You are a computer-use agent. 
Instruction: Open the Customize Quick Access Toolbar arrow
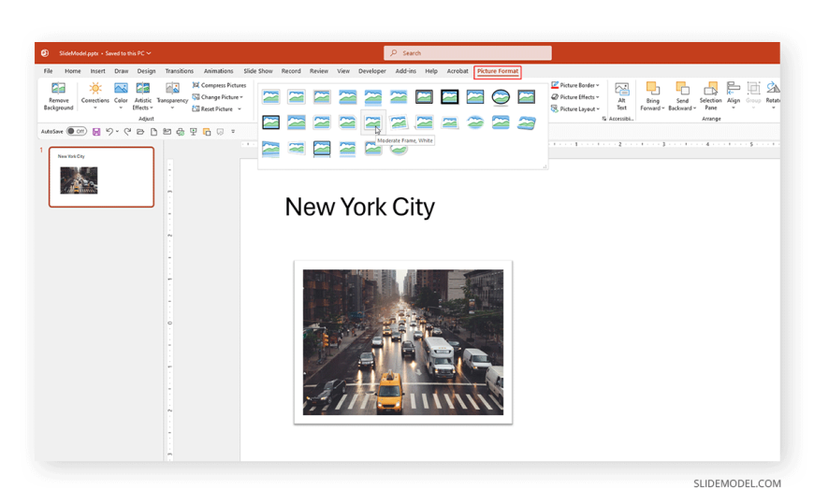pos(233,132)
